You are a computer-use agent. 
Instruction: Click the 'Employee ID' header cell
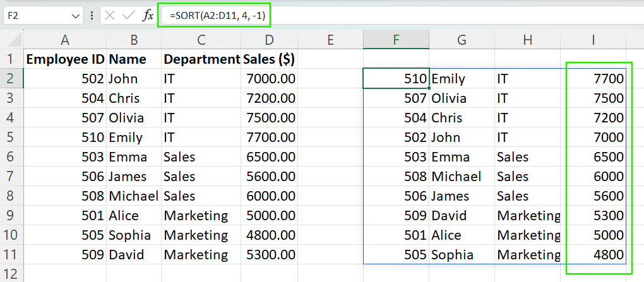point(65,59)
